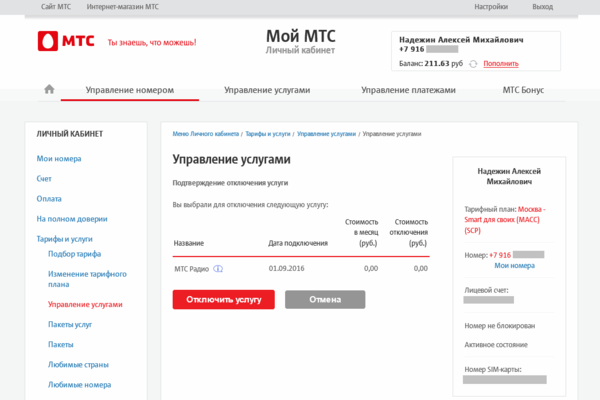600x400 pixels.
Task: Go to the МТС Бонус tab
Action: [523, 90]
